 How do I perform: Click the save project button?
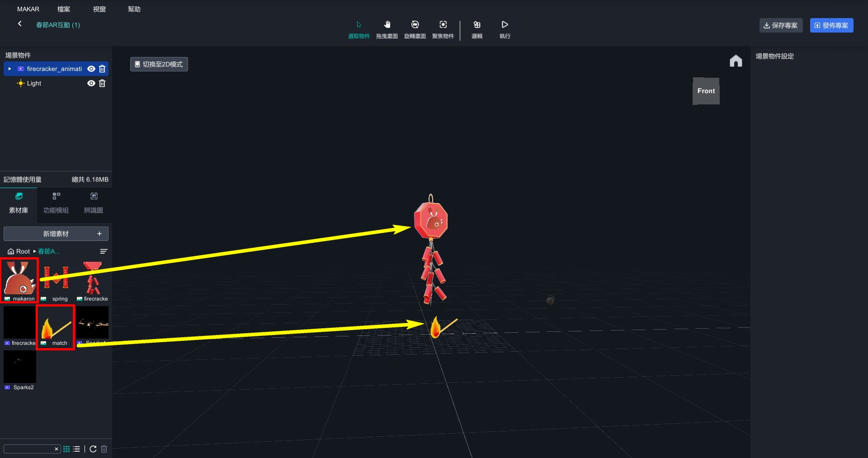781,25
